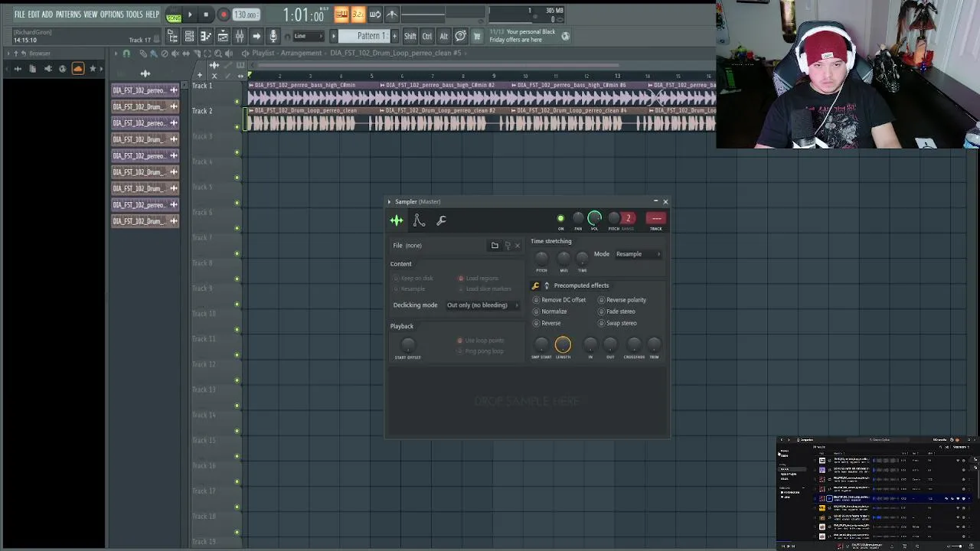Click the Ctrl button in toolbar
980x551 pixels.
(x=427, y=36)
